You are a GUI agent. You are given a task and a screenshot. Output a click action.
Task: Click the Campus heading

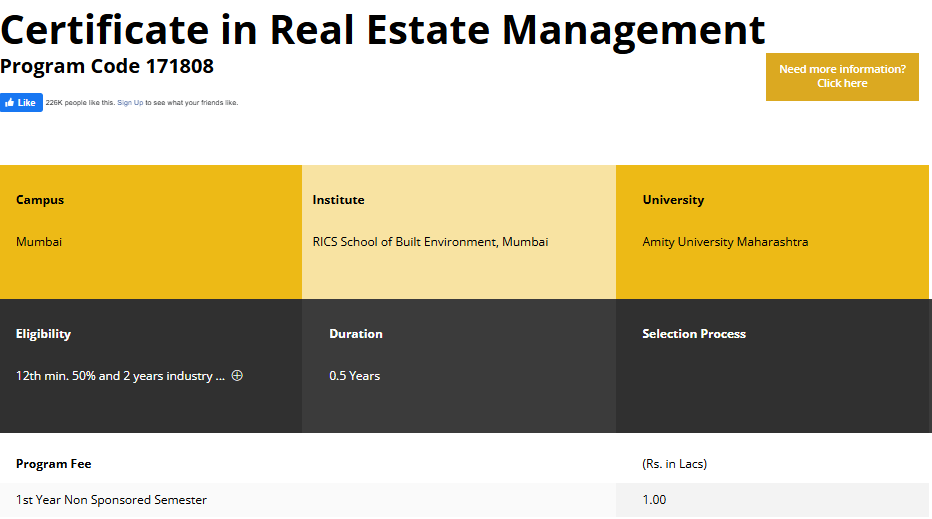click(x=40, y=200)
